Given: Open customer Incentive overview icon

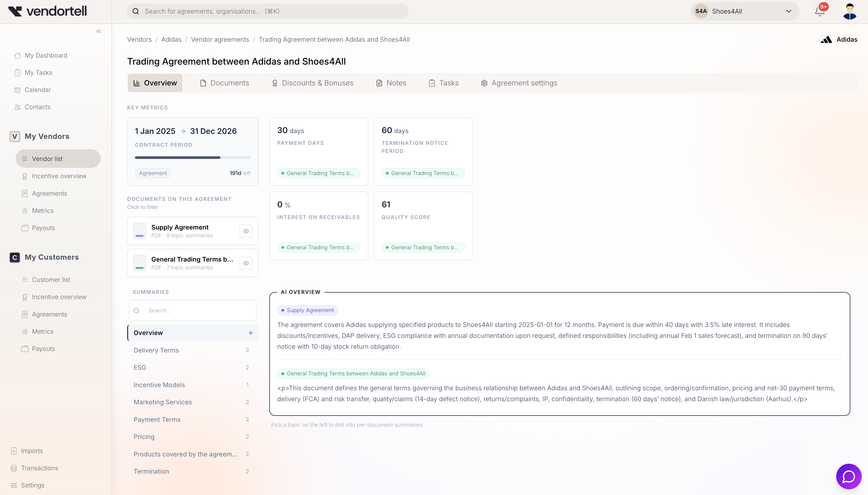Looking at the screenshot, I should click(24, 297).
